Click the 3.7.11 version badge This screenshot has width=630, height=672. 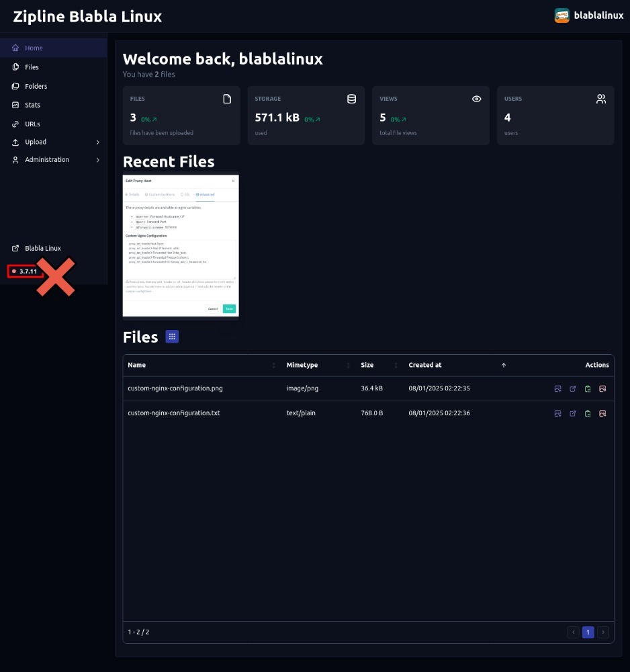[x=26, y=271]
